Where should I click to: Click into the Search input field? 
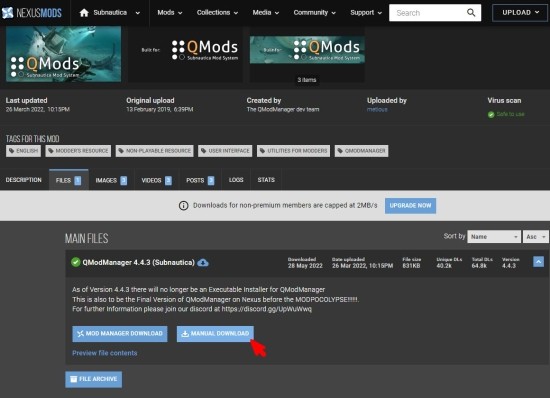[x=428, y=13]
